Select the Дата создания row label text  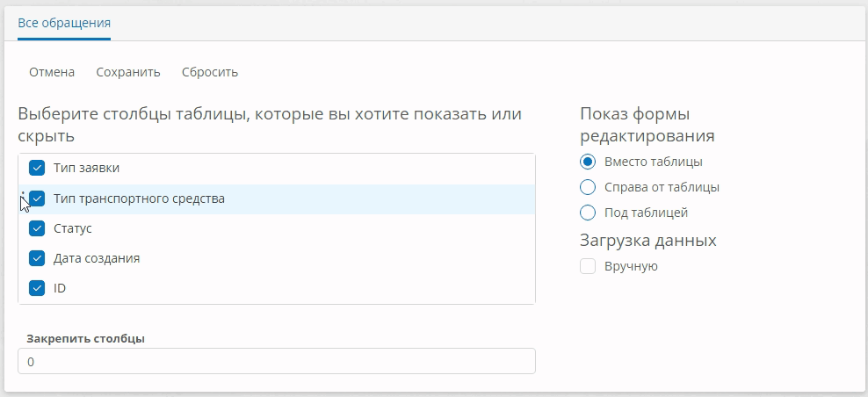pos(97,258)
